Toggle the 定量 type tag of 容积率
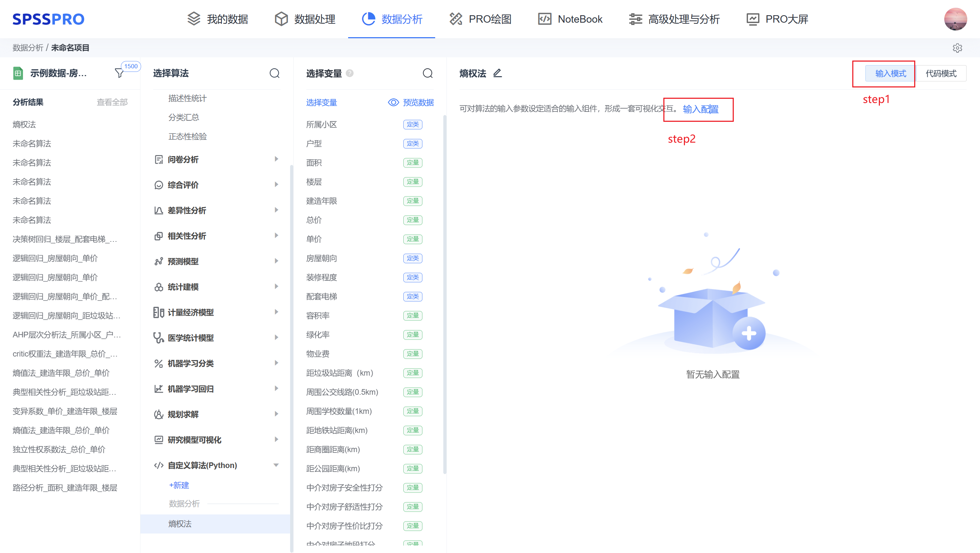 click(x=413, y=315)
